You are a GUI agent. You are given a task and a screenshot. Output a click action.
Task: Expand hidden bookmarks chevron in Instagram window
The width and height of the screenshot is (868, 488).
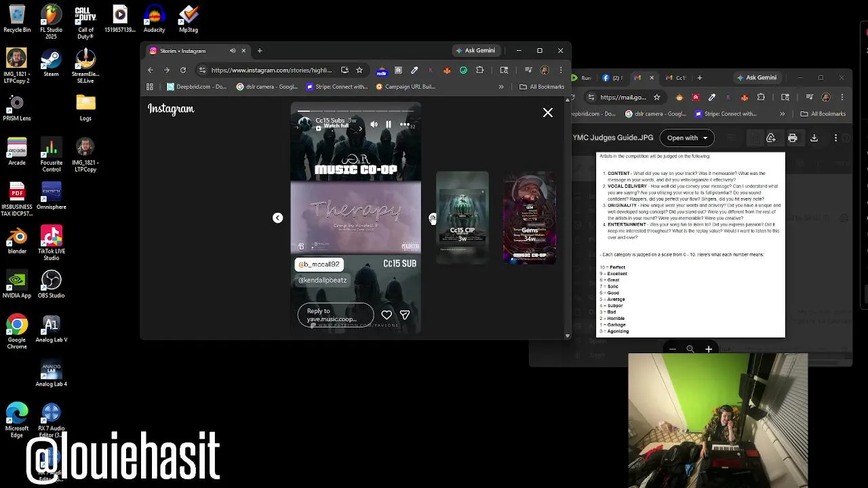(501, 87)
